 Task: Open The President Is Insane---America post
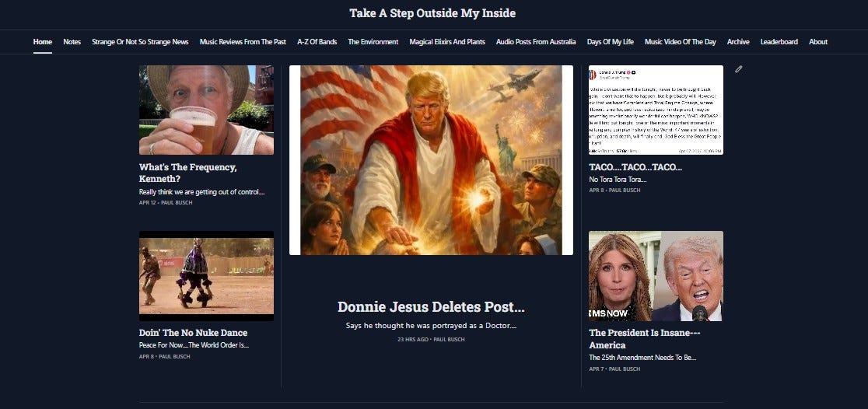645,339
